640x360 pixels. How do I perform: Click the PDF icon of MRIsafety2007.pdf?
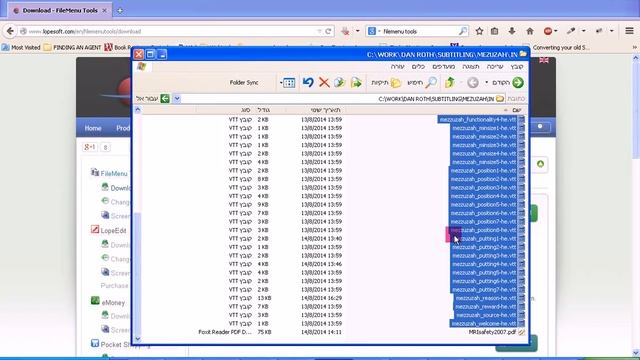tap(521, 332)
